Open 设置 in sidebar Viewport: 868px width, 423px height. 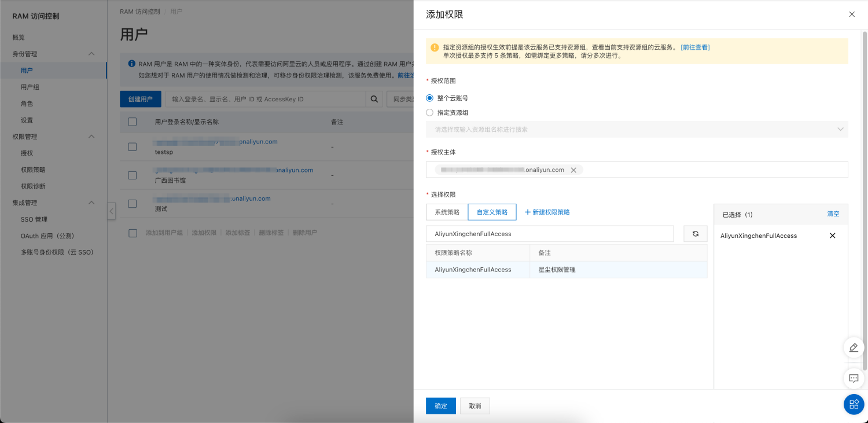tap(27, 120)
